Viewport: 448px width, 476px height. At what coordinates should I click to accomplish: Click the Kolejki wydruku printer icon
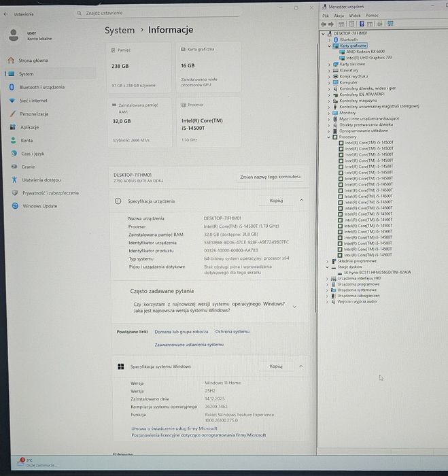(336, 76)
